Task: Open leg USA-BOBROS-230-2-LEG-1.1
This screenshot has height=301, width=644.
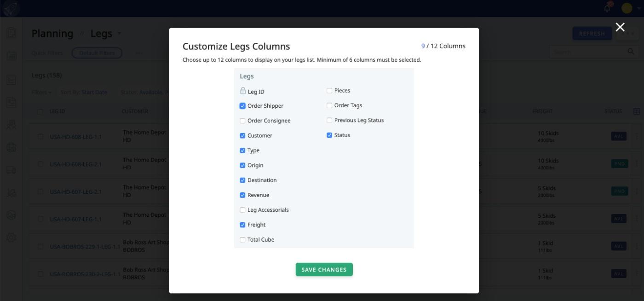Action: click(85, 274)
